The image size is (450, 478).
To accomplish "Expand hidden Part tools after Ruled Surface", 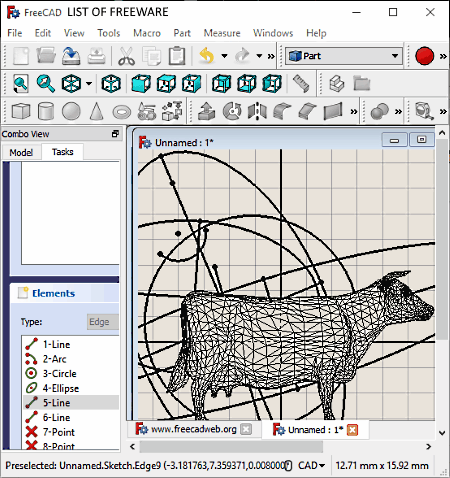I will pyautogui.click(x=354, y=111).
